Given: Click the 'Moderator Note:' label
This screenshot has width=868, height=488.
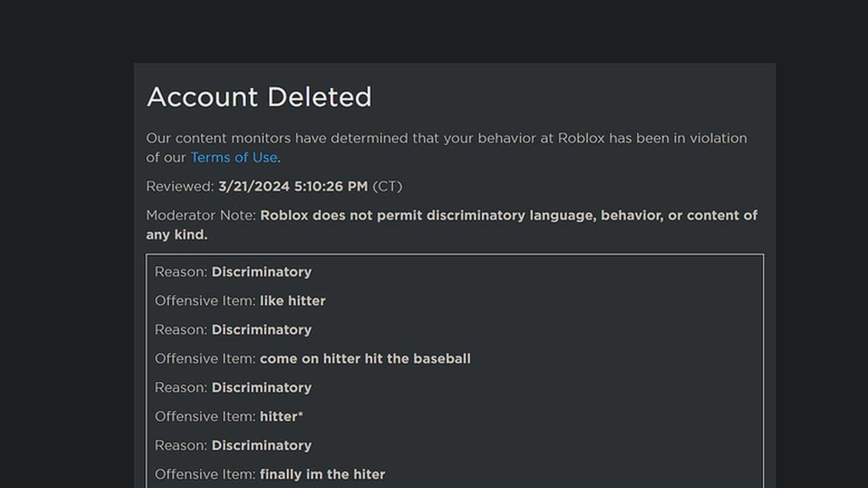Looking at the screenshot, I should click(201, 216).
